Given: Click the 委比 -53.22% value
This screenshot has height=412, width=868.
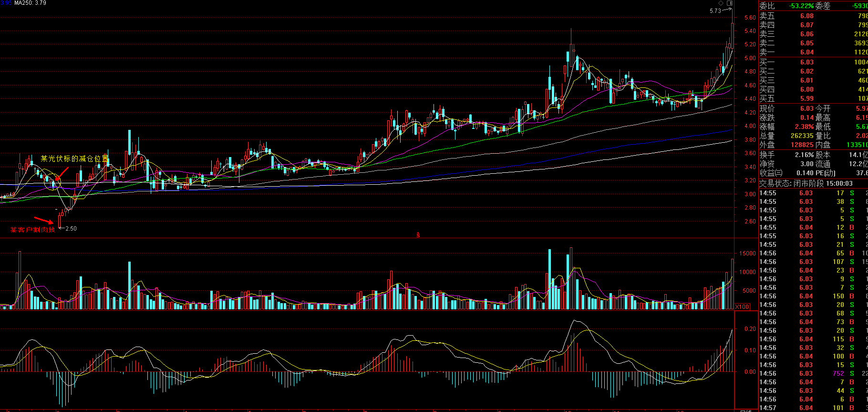Looking at the screenshot, I should (801, 6).
